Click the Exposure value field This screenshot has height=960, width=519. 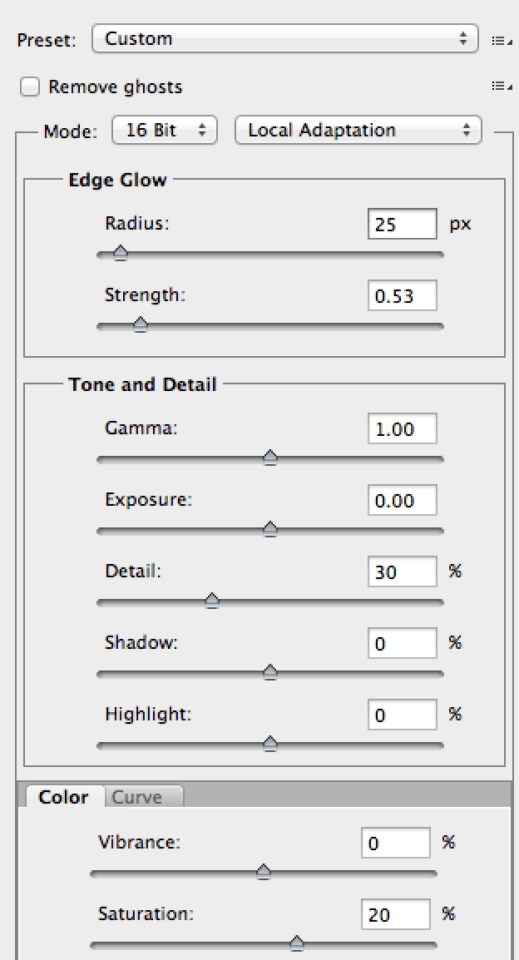[402, 500]
